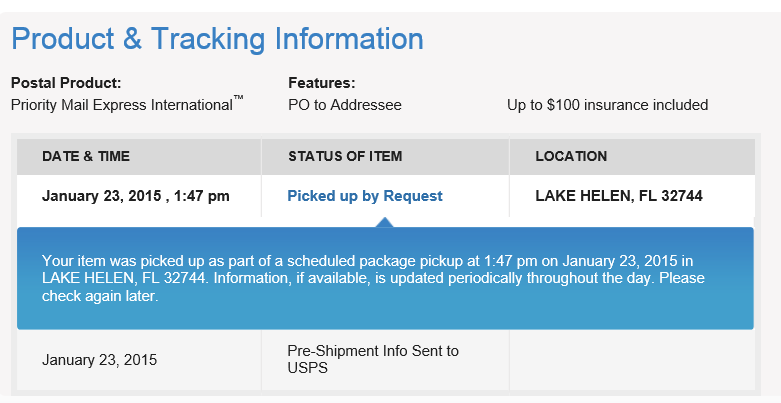Click the Postal Product label
Screen dimensions: 781x403
point(66,83)
